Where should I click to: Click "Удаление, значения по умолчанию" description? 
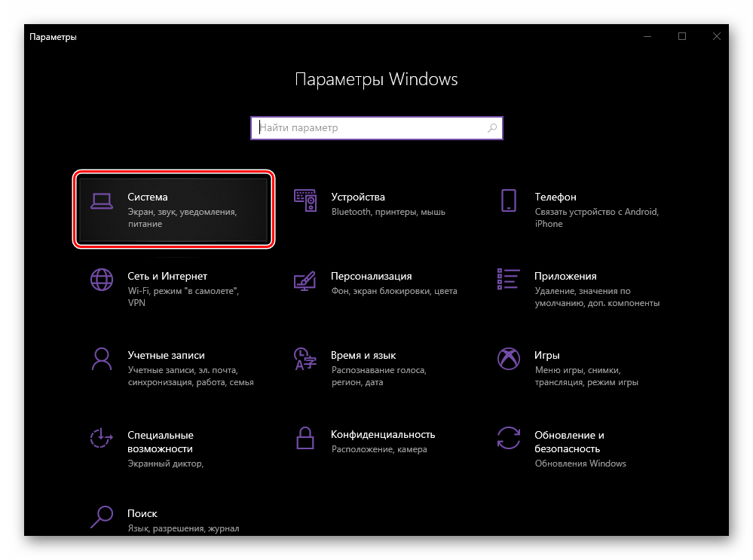click(x=597, y=297)
